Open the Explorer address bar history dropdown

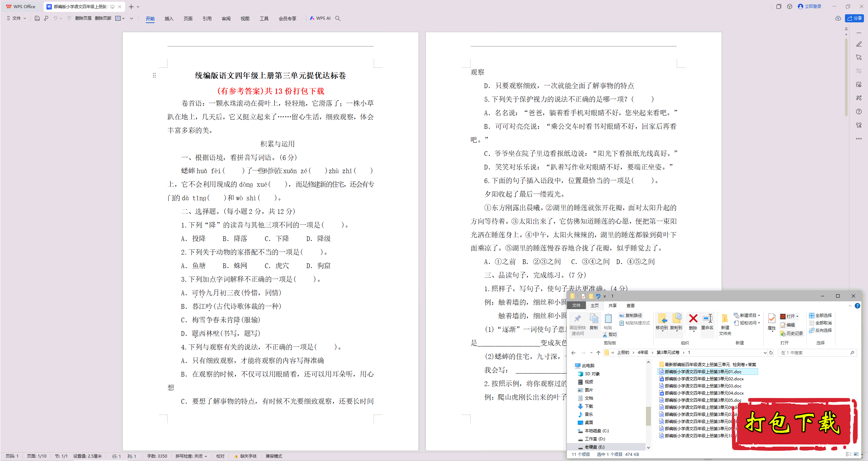(765, 353)
